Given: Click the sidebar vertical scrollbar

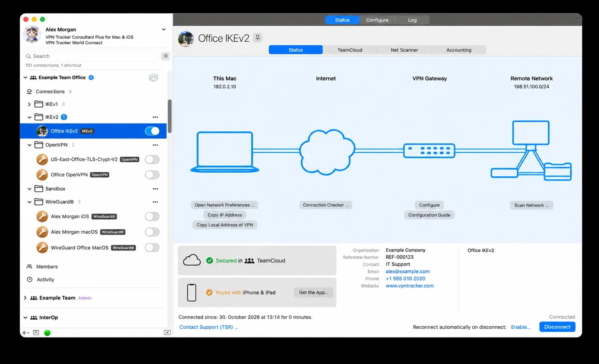Looking at the screenshot, I should 169,116.
